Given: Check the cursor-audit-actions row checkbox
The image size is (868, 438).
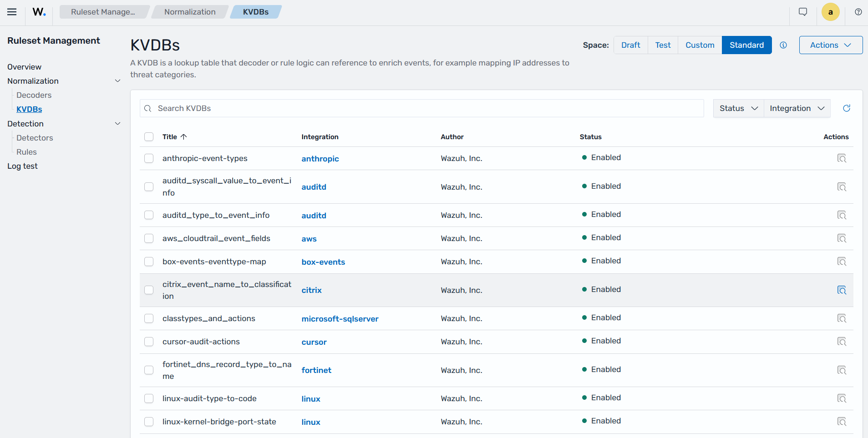Looking at the screenshot, I should [x=149, y=342].
